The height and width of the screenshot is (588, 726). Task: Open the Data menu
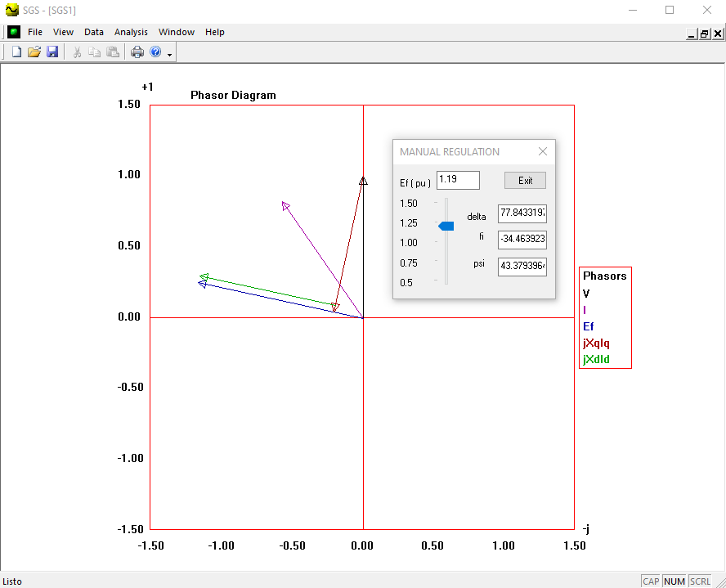(x=94, y=32)
